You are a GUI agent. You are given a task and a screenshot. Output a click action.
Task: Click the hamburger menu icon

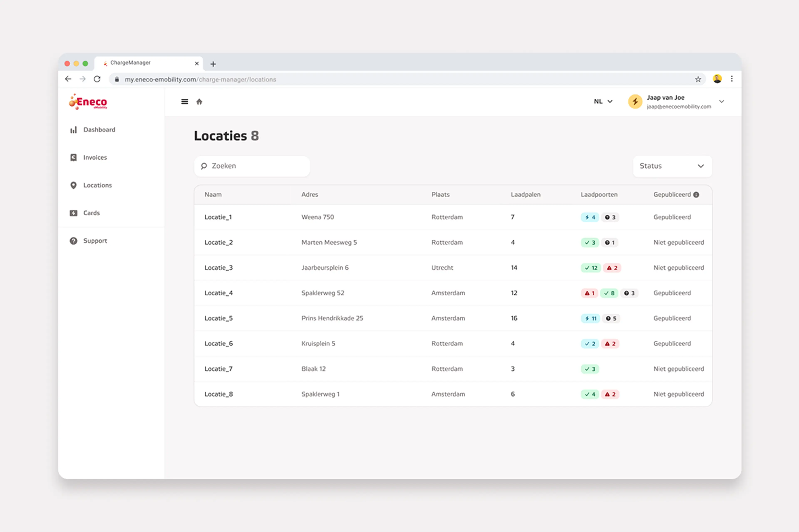tap(184, 101)
